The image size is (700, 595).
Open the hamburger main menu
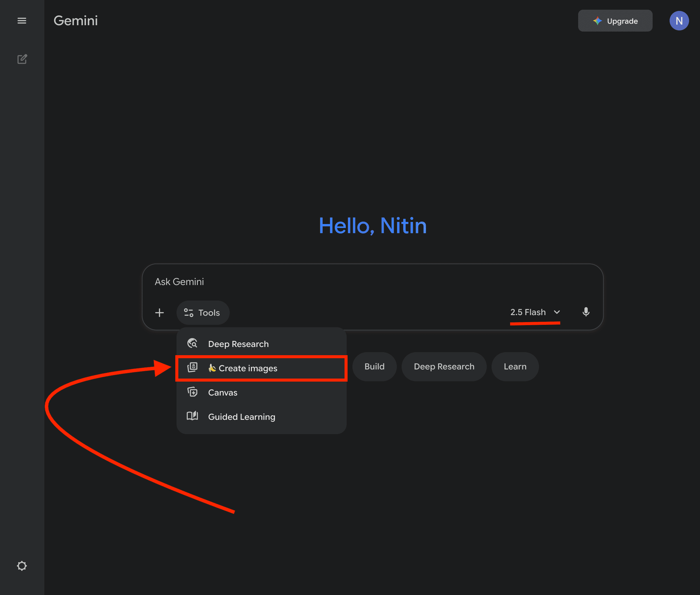(x=22, y=21)
